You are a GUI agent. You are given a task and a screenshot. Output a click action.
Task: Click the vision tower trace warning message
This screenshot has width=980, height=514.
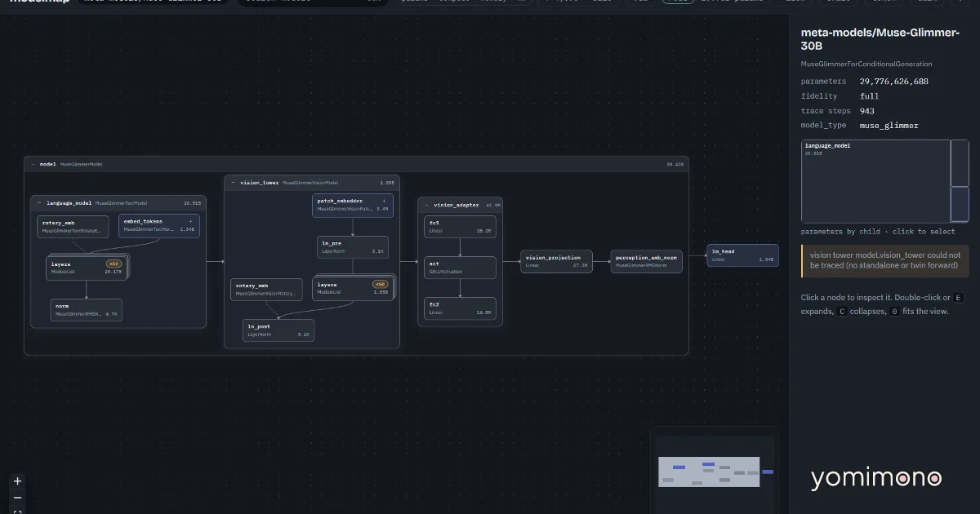point(884,260)
